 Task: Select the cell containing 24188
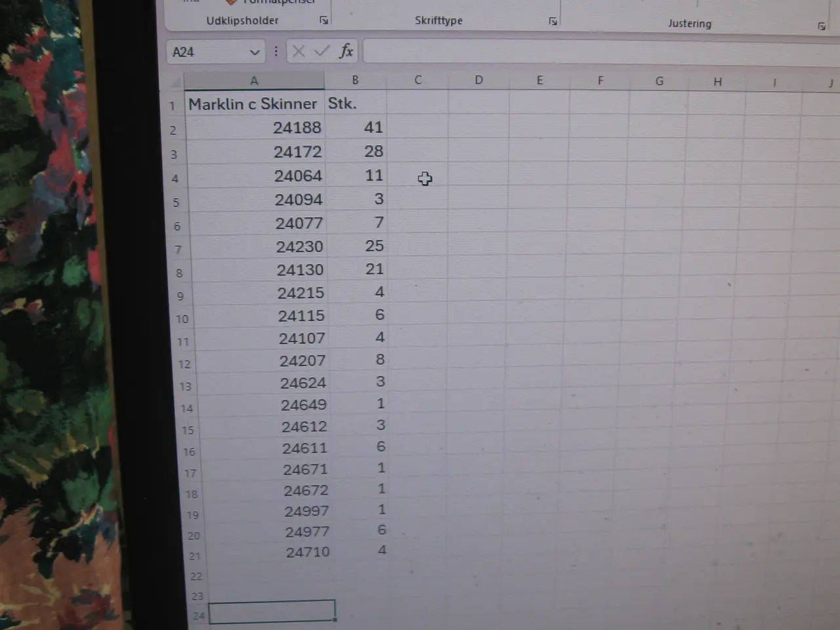255,127
